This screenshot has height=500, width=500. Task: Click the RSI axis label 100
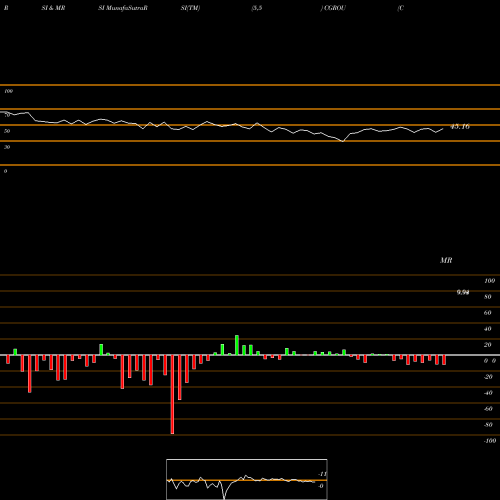pos(8,91)
